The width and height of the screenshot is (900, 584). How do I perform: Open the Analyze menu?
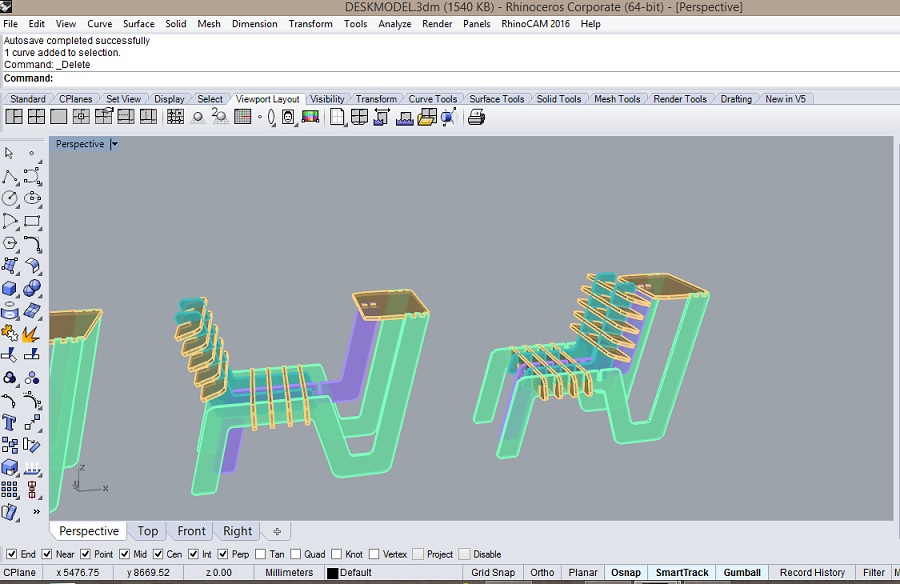[x=394, y=24]
